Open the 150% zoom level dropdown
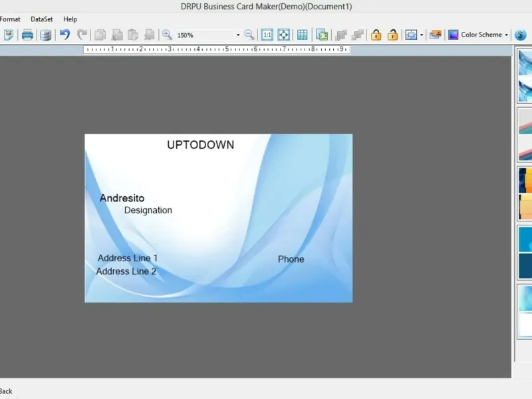The image size is (532, 399). [238, 35]
